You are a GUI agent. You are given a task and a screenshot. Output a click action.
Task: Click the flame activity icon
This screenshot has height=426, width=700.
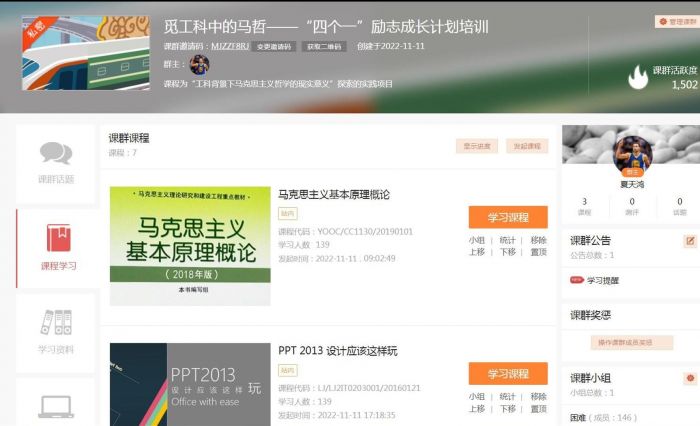(637, 77)
